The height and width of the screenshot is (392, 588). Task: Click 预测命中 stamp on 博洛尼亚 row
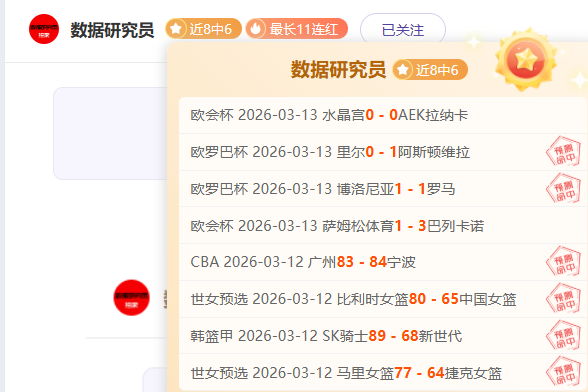pos(564,188)
